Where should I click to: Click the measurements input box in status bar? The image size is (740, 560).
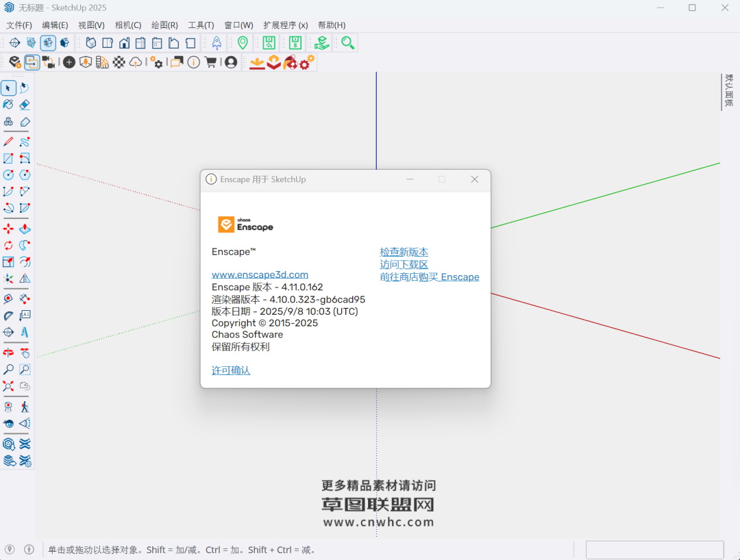click(x=654, y=550)
